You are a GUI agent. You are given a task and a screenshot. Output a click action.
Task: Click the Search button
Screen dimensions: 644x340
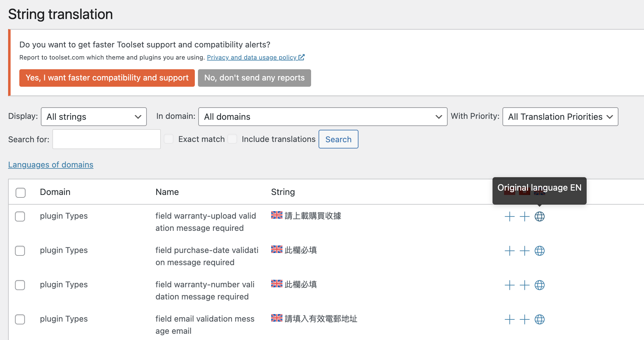coord(338,139)
